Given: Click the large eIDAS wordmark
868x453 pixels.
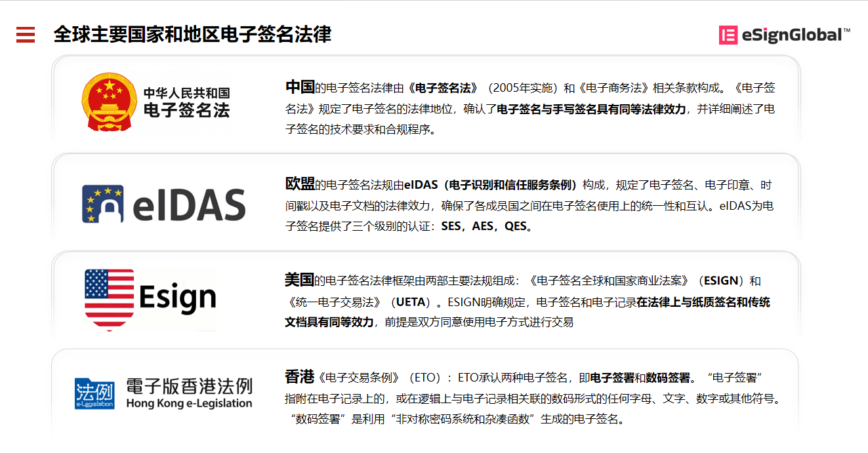Looking at the screenshot, I should click(189, 205).
